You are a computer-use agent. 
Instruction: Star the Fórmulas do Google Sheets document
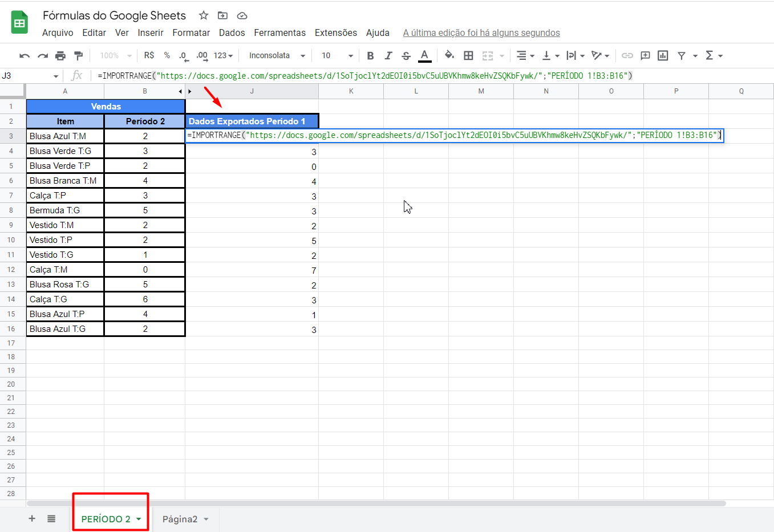point(204,15)
